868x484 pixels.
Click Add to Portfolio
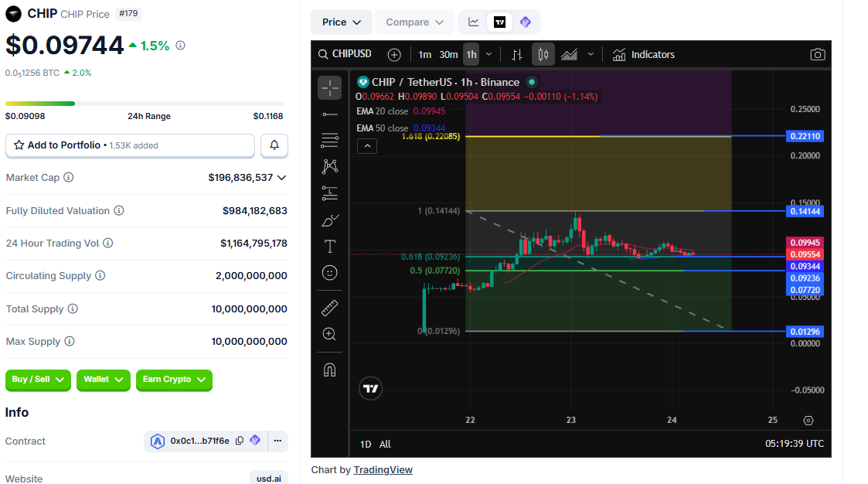129,145
